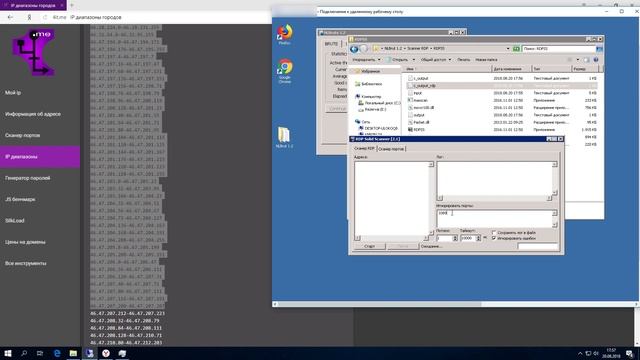Image resolution: width=640 pixels, height=360 pixels.
Task: Sort files by 'Имя' column header
Action: point(447,69)
